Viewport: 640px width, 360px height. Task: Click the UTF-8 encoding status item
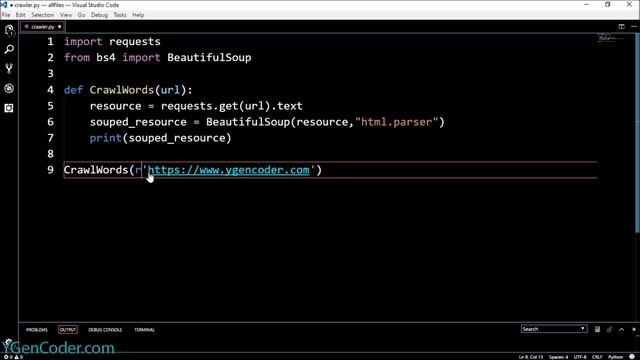(x=580, y=357)
